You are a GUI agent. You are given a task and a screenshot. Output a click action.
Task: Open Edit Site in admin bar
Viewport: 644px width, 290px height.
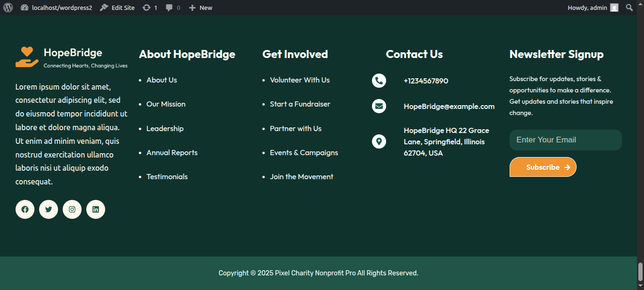[x=117, y=8]
